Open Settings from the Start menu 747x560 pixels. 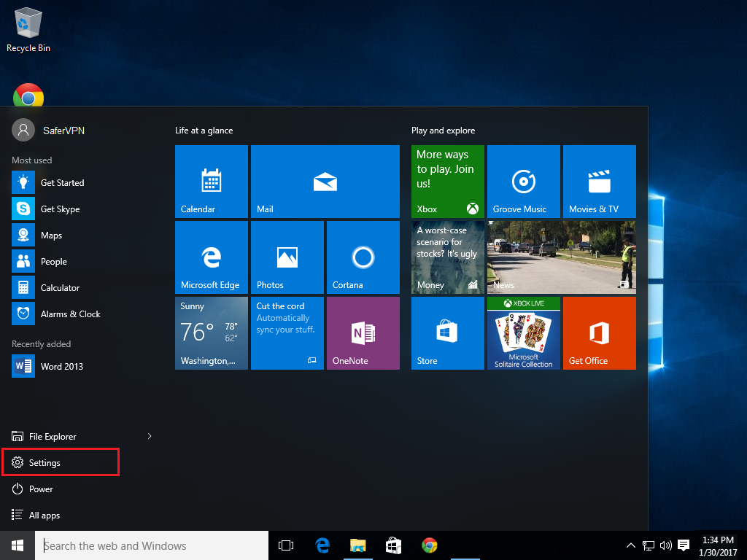coord(44,463)
